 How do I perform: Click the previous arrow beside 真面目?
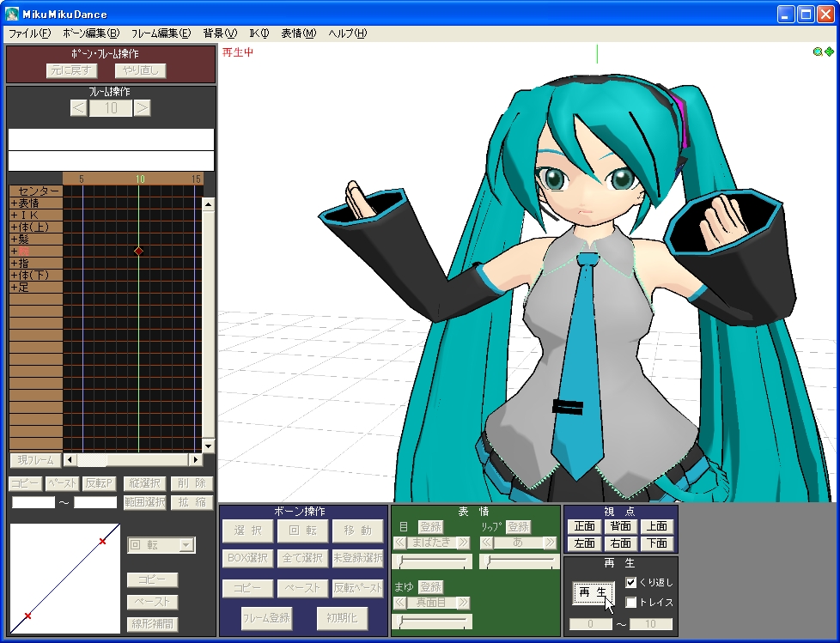tap(399, 603)
